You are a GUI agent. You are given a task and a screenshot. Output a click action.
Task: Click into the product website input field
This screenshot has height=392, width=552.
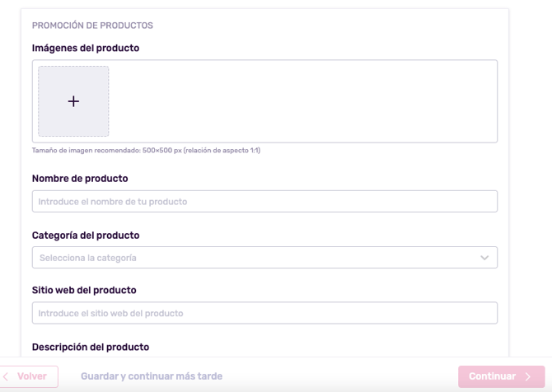tap(264, 313)
